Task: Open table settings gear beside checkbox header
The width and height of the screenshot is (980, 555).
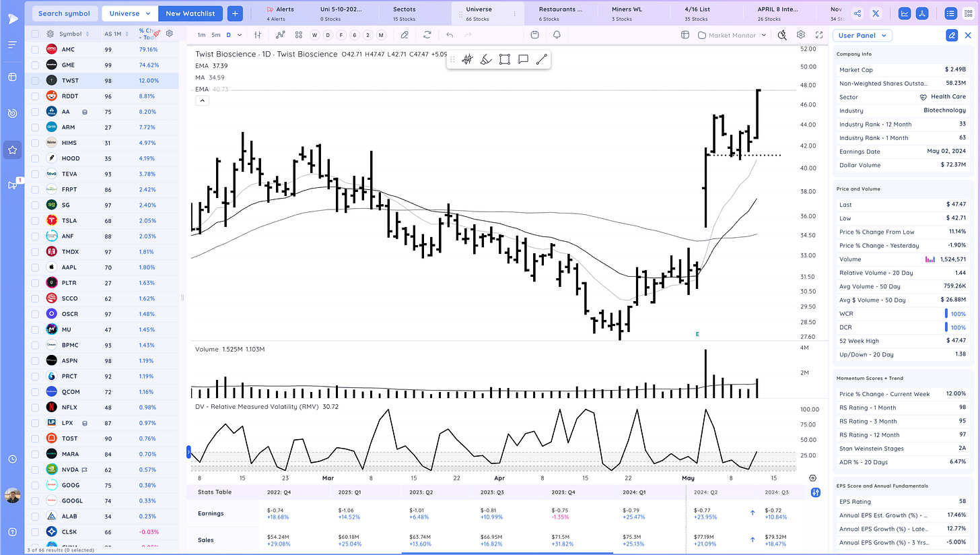Action: (50, 34)
